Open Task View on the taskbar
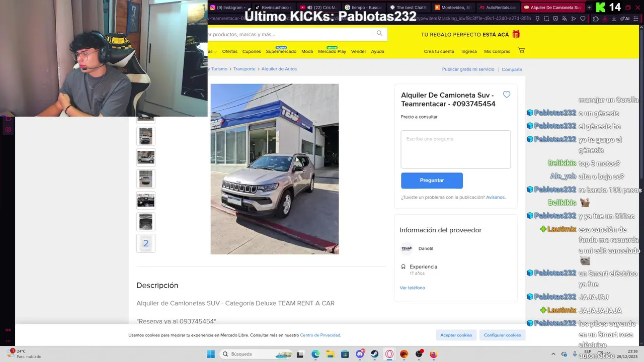The height and width of the screenshot is (362, 644). pyautogui.click(x=300, y=354)
